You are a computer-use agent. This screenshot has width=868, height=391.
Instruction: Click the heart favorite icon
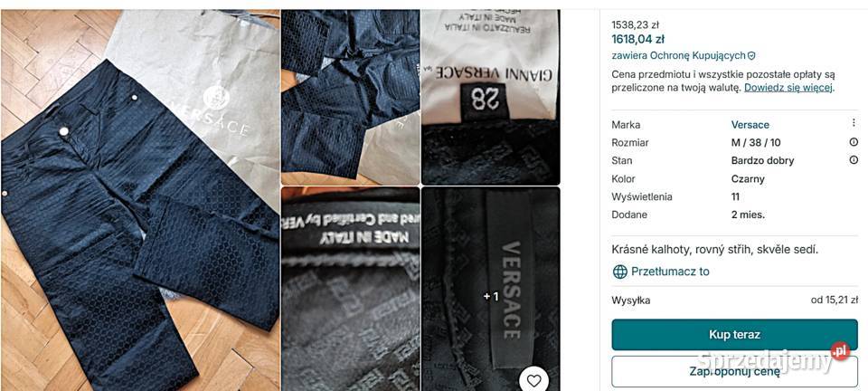(x=533, y=380)
